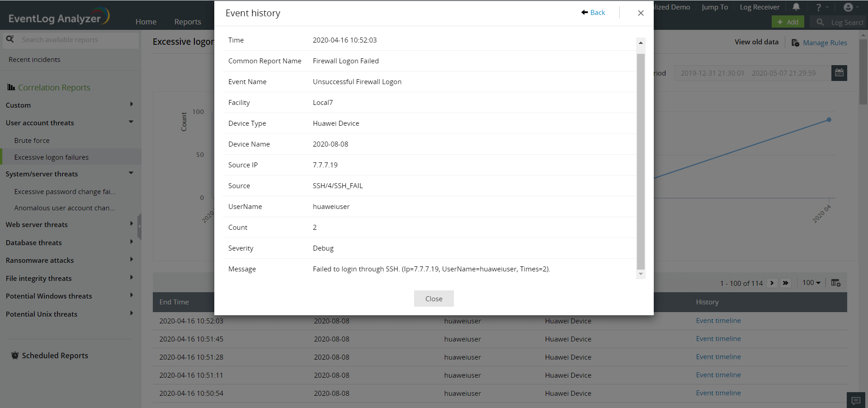
Task: Switch to the Home tab
Action: coord(146,22)
